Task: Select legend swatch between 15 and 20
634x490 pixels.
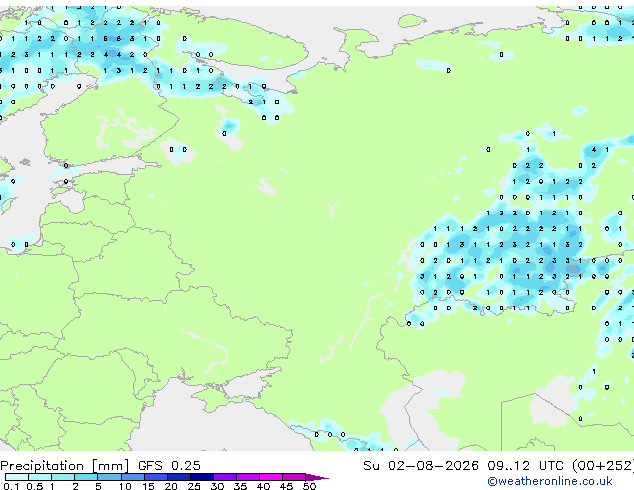Action: (x=156, y=477)
